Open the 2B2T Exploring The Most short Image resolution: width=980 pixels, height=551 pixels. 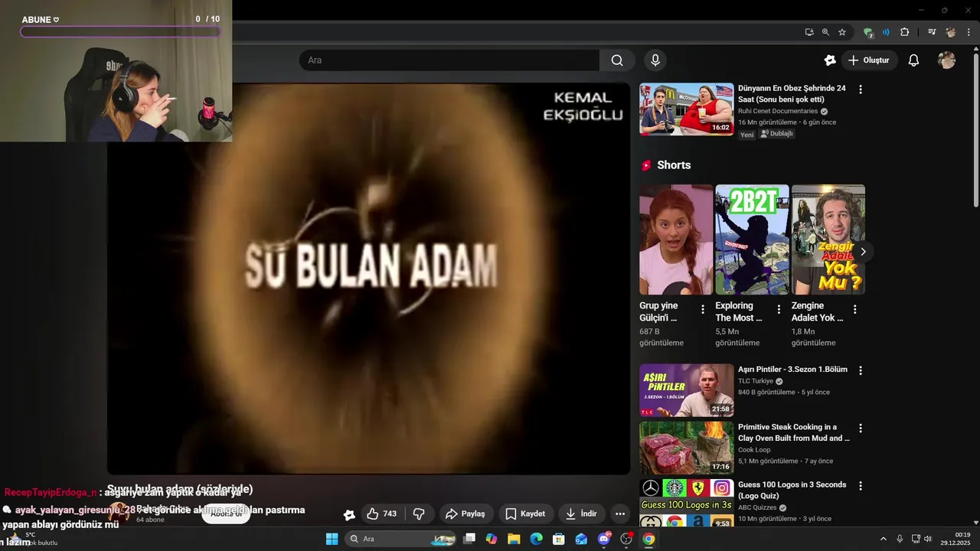click(x=752, y=240)
